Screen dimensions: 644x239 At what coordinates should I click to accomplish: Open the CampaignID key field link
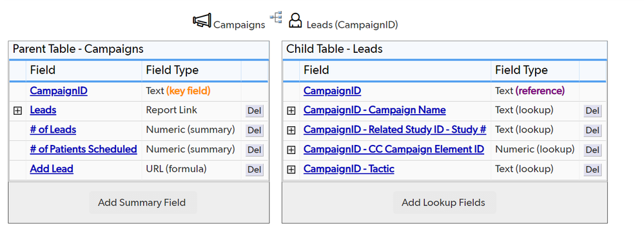[59, 91]
